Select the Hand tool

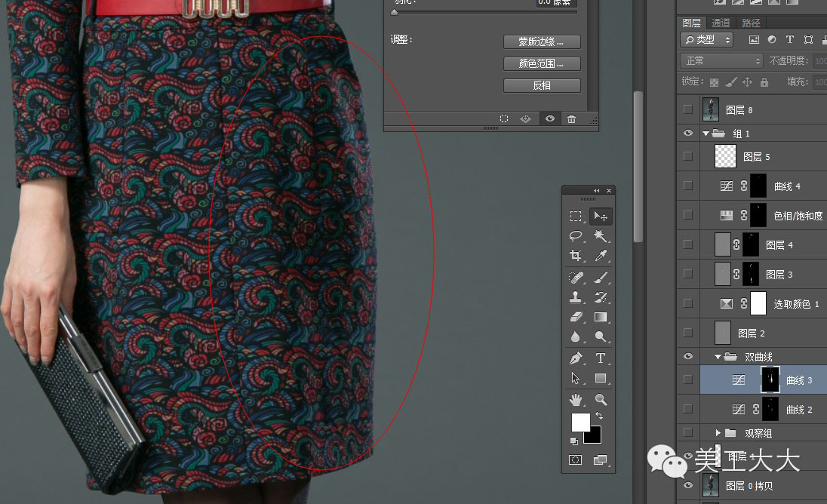[576, 400]
